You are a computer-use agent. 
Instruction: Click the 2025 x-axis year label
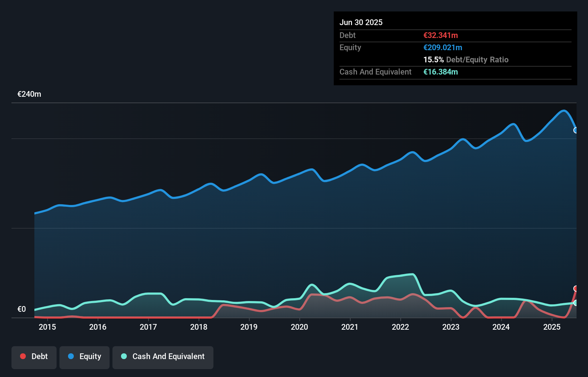click(551, 327)
